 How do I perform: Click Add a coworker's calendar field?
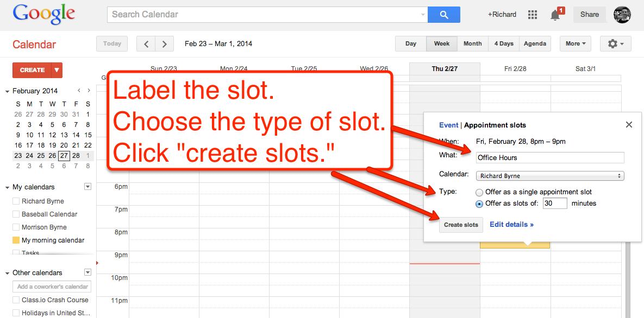pyautogui.click(x=52, y=287)
